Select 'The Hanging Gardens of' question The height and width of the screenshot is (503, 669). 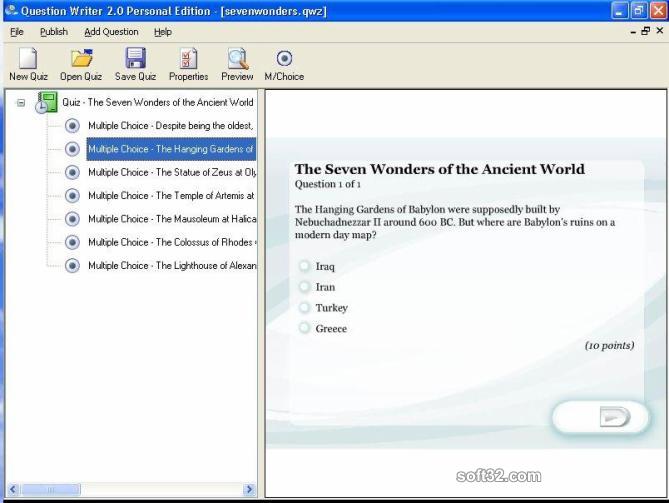point(171,149)
